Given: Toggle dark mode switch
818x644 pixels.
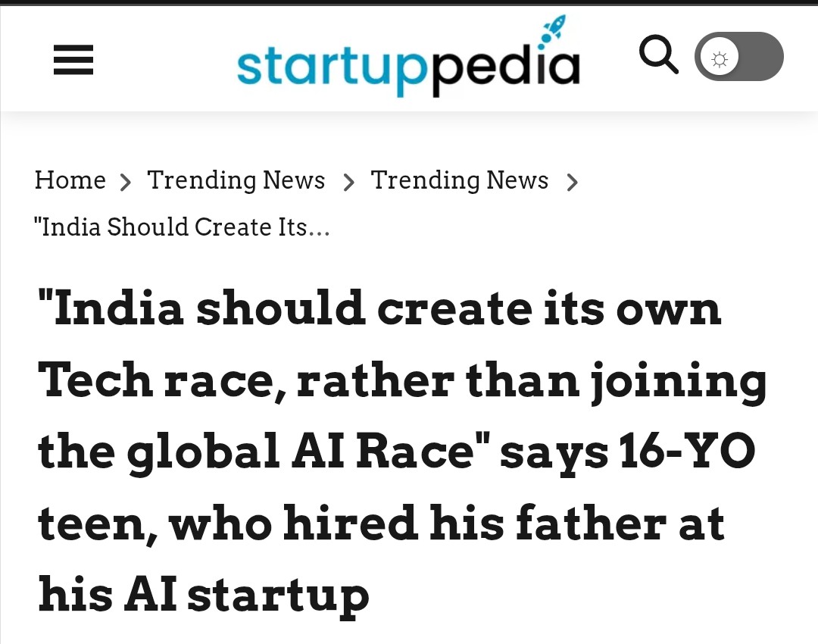Looking at the screenshot, I should [738, 57].
